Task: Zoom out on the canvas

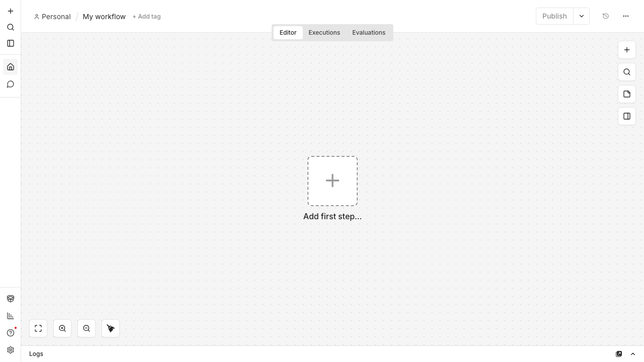Action: click(x=87, y=328)
